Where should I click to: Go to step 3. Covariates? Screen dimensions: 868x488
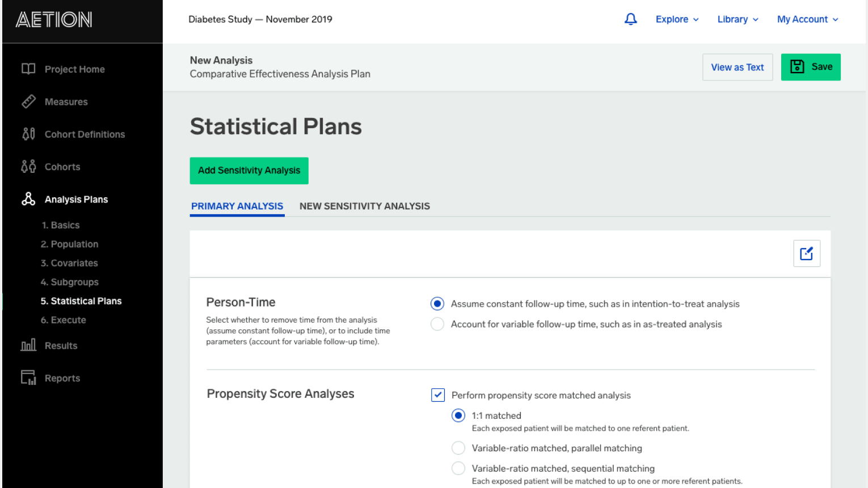[69, 263]
